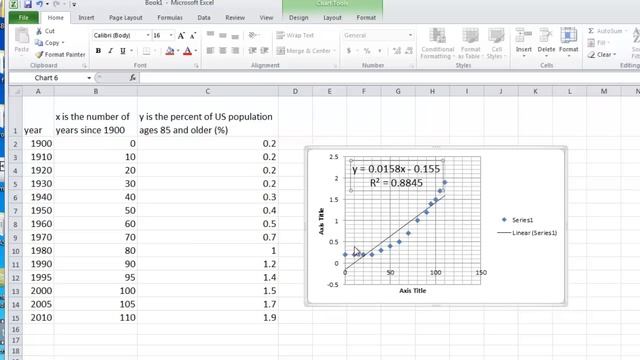640x360 pixels.
Task: Click the Center alignment icon
Action: pos(222,51)
